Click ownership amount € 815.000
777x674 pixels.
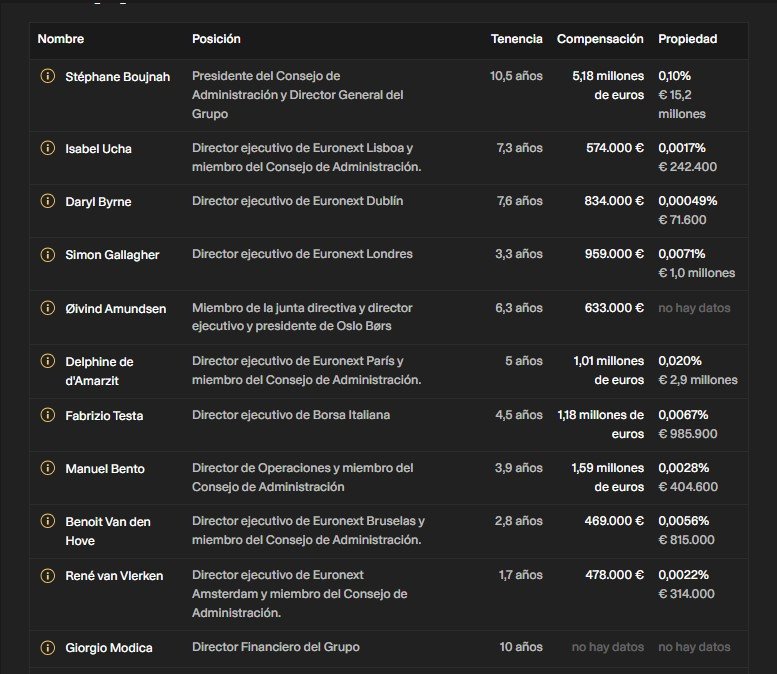coord(686,540)
